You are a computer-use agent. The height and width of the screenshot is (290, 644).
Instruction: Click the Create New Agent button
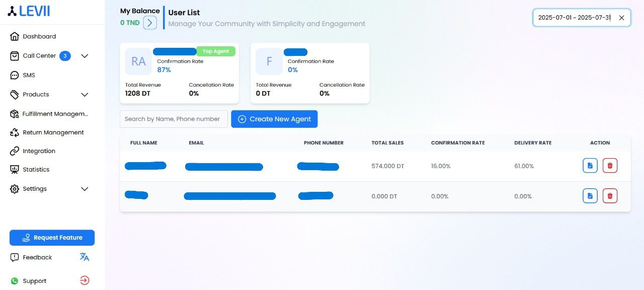coord(274,119)
